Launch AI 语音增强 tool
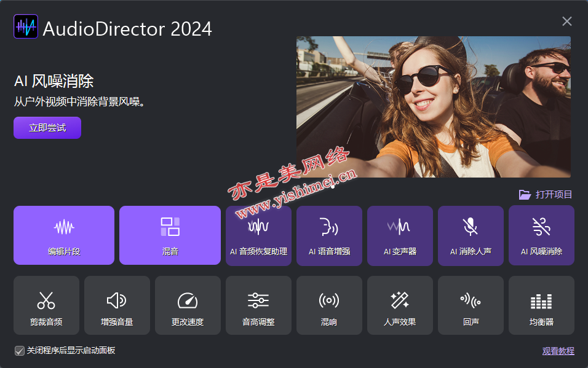Viewport: 588px width, 368px height. pyautogui.click(x=329, y=236)
